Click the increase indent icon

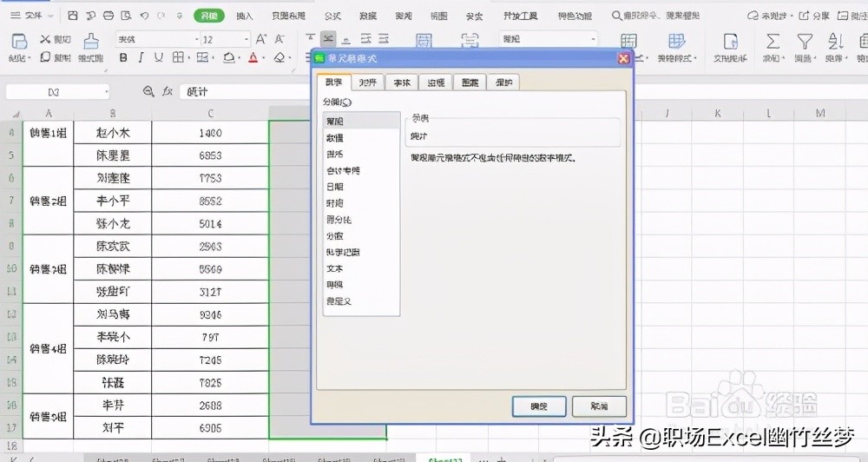pos(384,38)
